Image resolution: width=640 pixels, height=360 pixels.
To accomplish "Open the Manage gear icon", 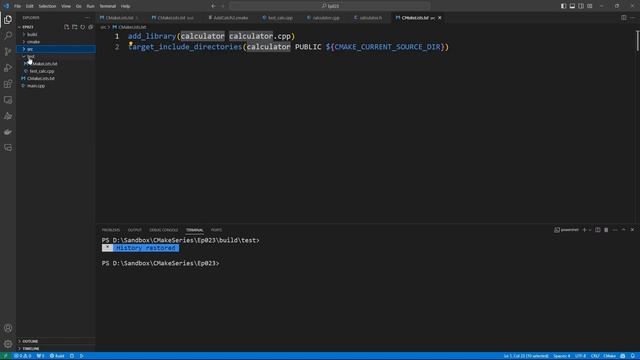I will pos(8,344).
